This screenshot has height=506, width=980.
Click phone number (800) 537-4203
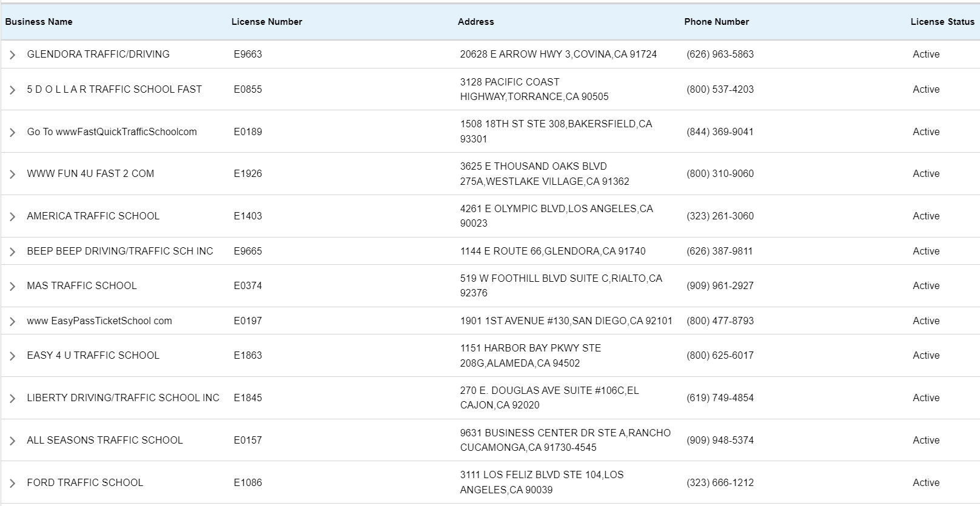(x=720, y=90)
